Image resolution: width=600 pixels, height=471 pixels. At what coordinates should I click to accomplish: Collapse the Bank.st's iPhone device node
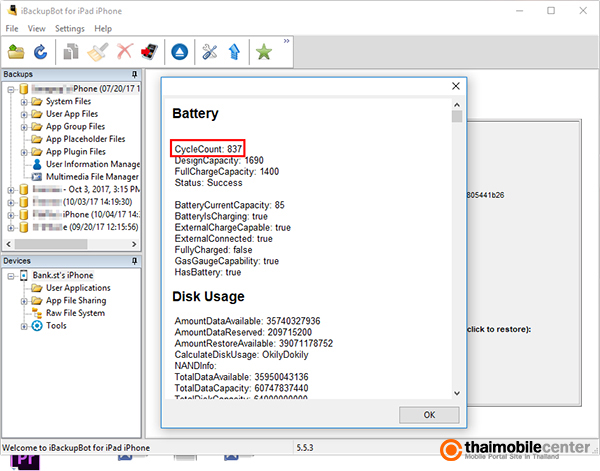11,276
